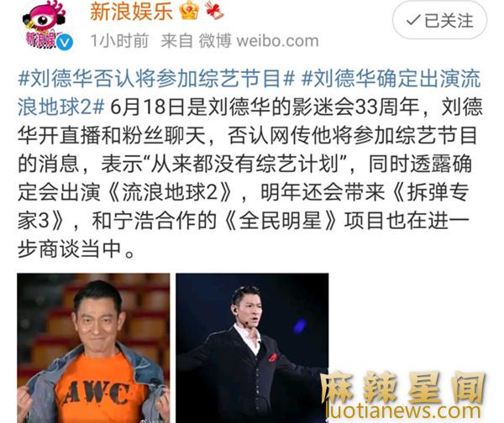The image size is (504, 423).
Task: Click the text 《全民明星》 in the post
Action: (280, 221)
